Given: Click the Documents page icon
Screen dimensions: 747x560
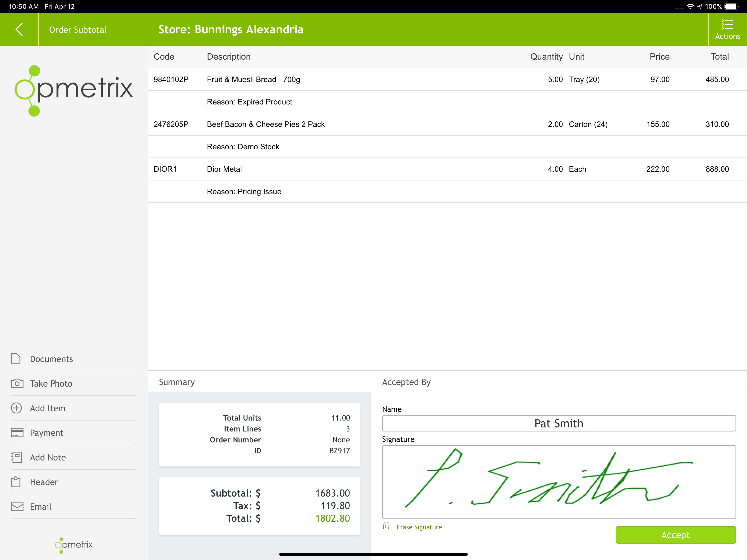Looking at the screenshot, I should (x=16, y=359).
